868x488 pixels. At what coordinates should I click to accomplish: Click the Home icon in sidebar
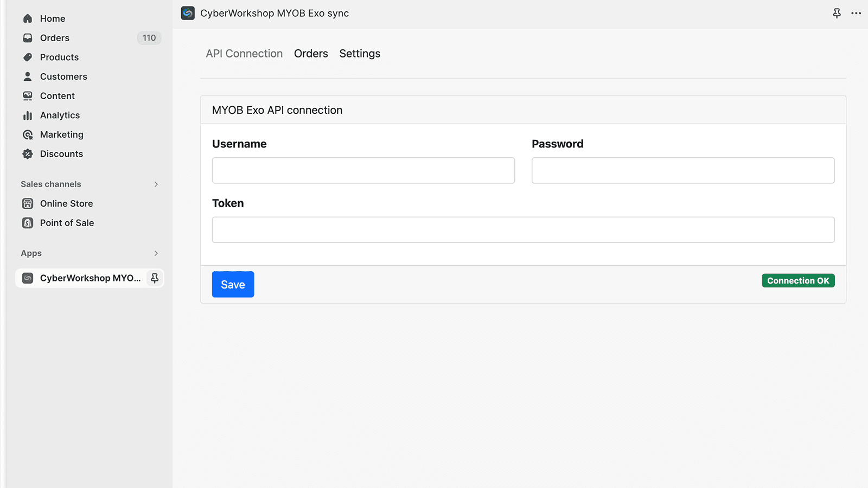[x=27, y=18]
